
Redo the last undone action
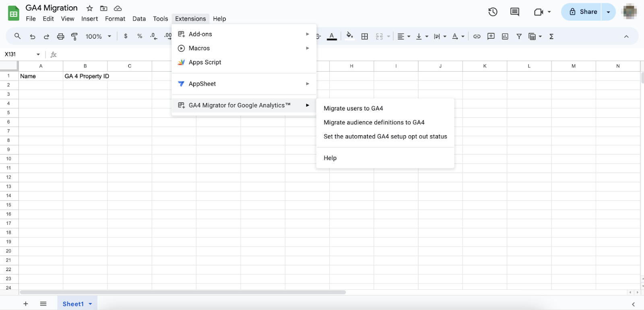coord(46,37)
